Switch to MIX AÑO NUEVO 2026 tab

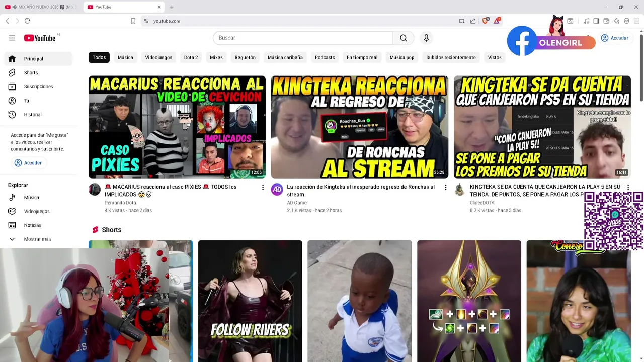[41, 7]
